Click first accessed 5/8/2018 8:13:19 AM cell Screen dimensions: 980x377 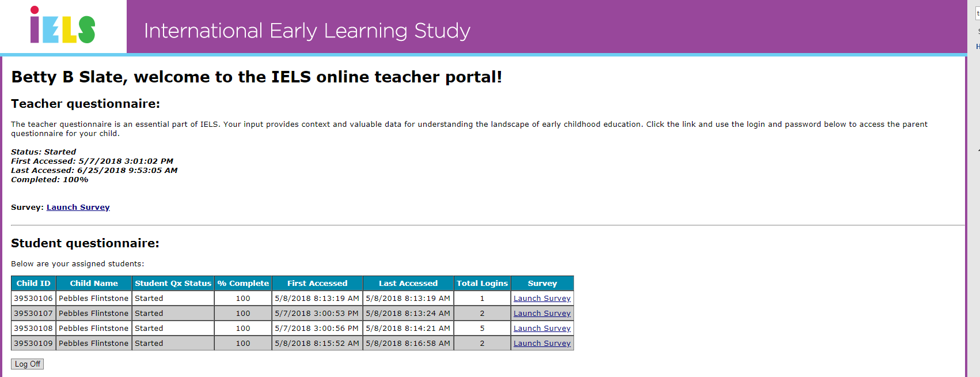(317, 299)
